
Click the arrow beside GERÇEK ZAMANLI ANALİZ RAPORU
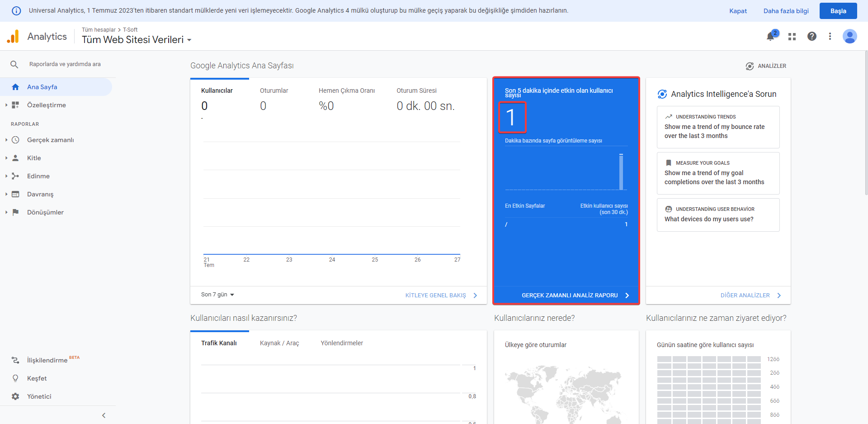click(x=627, y=295)
